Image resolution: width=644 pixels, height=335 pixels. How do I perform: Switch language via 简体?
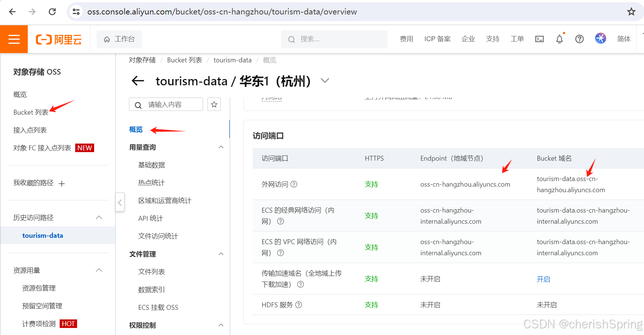point(624,39)
